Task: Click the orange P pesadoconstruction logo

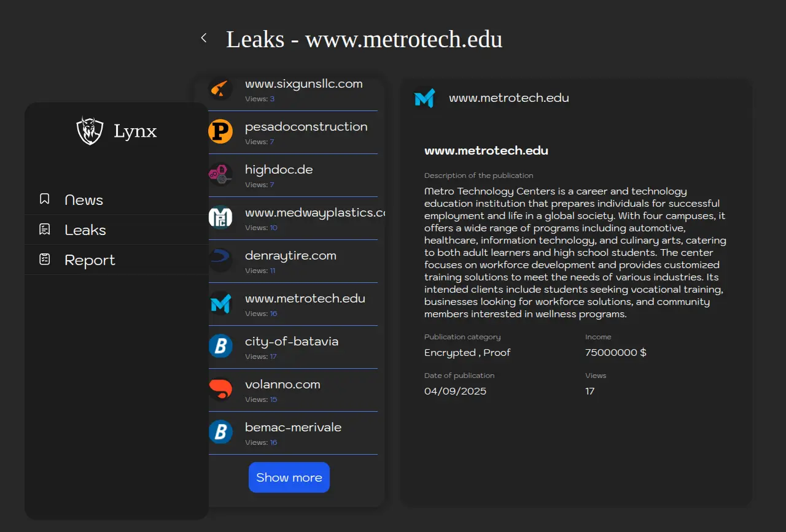Action: tap(220, 132)
